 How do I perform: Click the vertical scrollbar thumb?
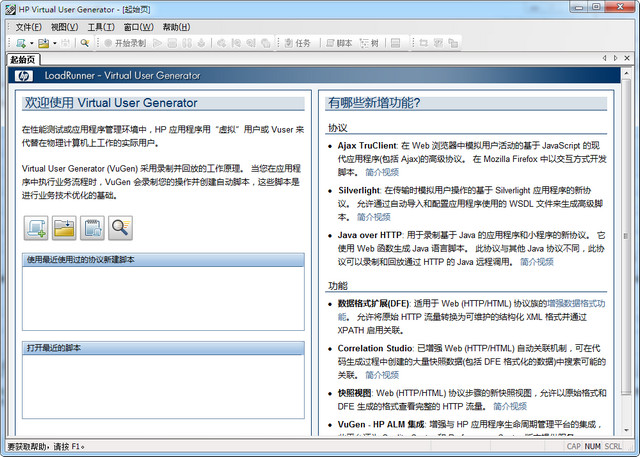pyautogui.click(x=626, y=237)
